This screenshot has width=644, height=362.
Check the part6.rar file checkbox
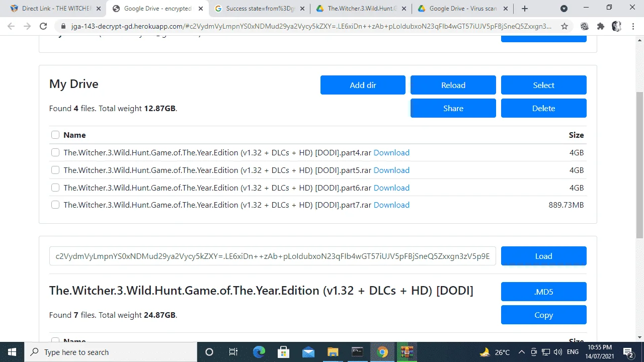(55, 188)
